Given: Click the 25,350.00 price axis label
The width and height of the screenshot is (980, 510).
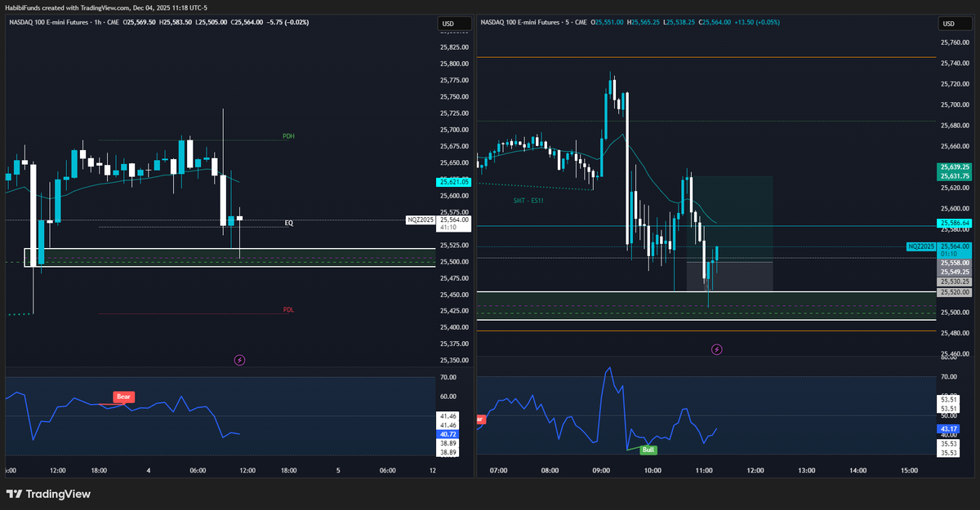Looking at the screenshot, I should [454, 360].
